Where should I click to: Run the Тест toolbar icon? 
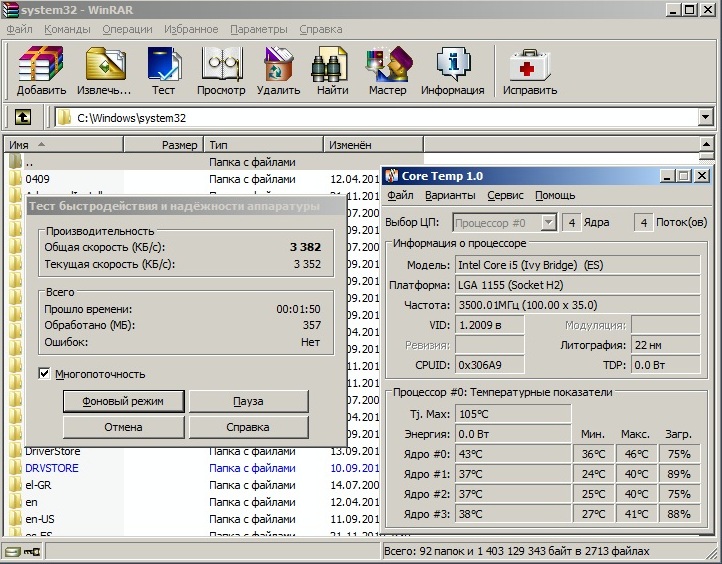point(164,63)
